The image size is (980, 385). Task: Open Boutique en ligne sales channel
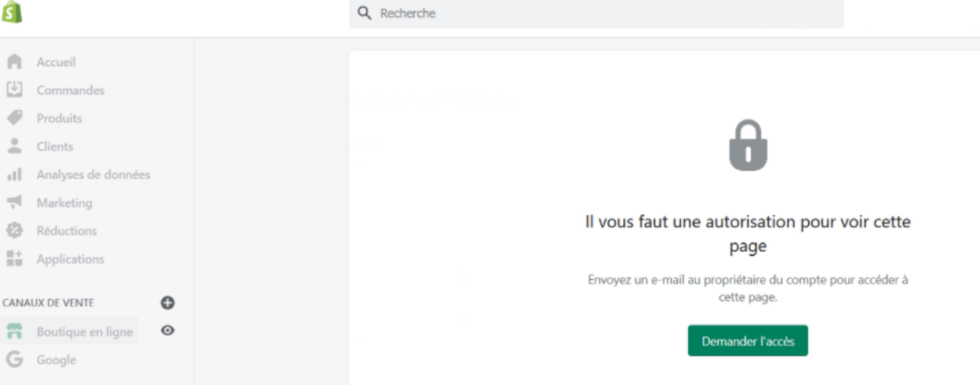[84, 332]
